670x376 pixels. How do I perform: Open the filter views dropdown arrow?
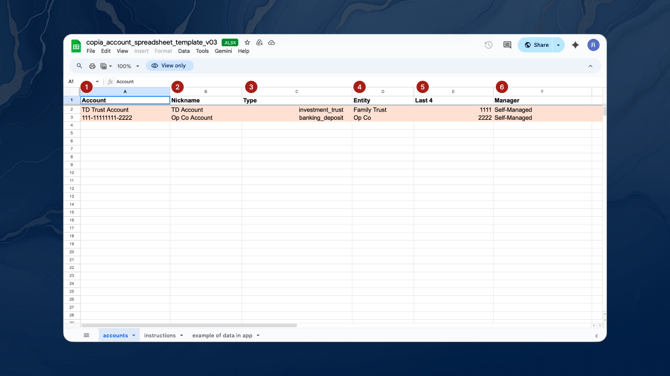pos(110,66)
